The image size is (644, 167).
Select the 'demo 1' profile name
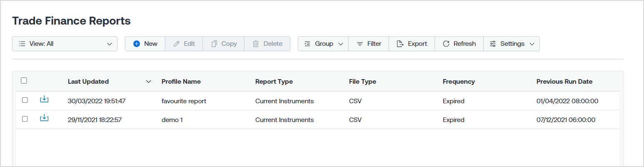click(x=172, y=120)
